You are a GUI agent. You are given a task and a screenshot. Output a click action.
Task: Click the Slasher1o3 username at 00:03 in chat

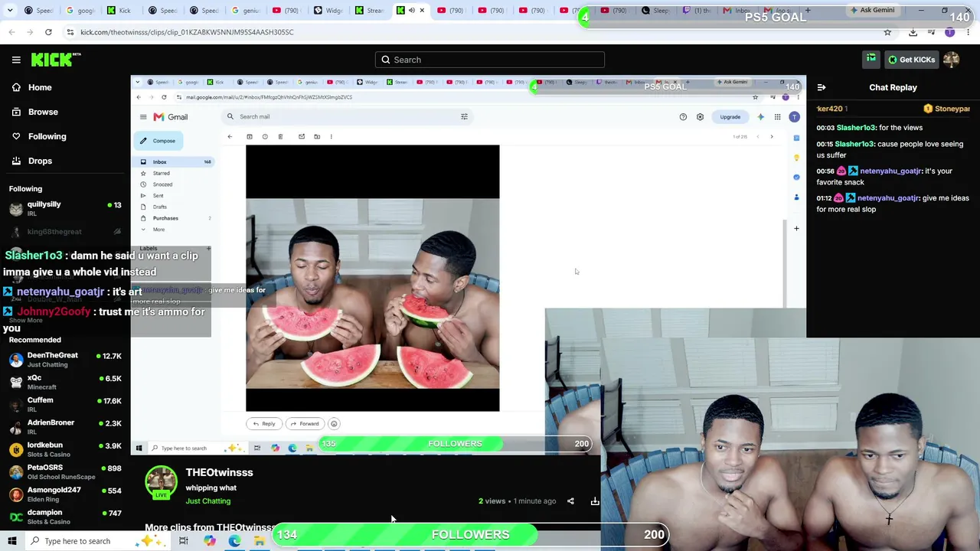(x=855, y=128)
